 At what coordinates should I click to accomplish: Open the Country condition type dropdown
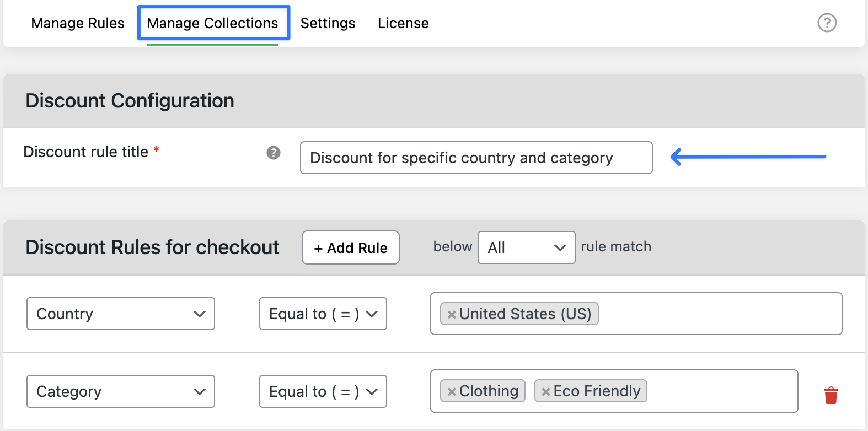pyautogui.click(x=121, y=314)
